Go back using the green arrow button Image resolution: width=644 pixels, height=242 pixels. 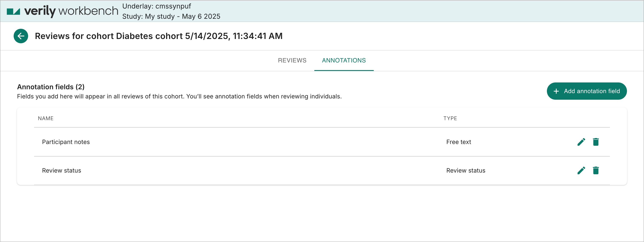pos(21,36)
